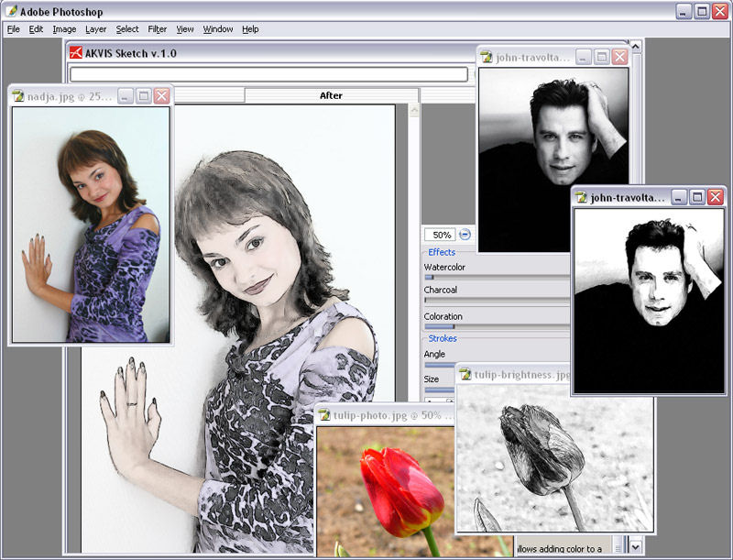This screenshot has width=733, height=560.
Task: Adjust the Charcoal slider
Action: (497, 300)
